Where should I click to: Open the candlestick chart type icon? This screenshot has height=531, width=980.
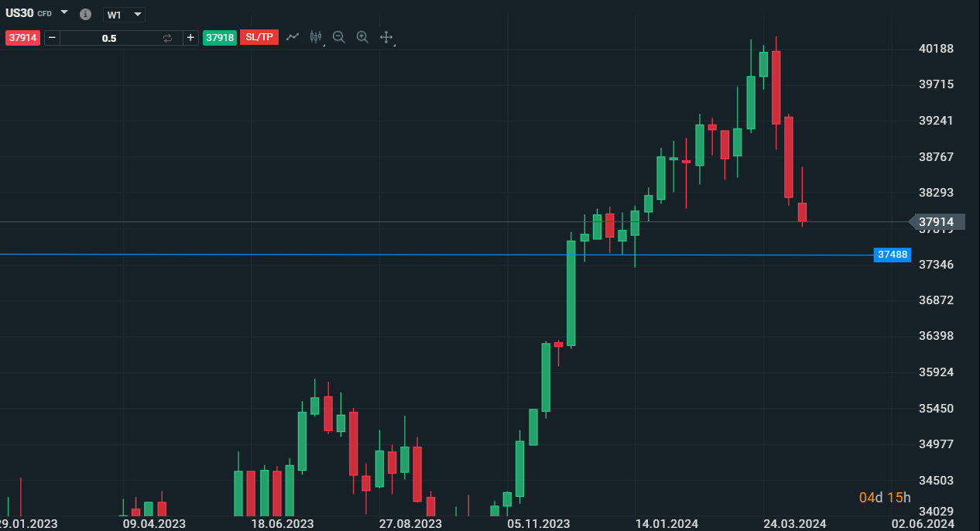(315, 36)
